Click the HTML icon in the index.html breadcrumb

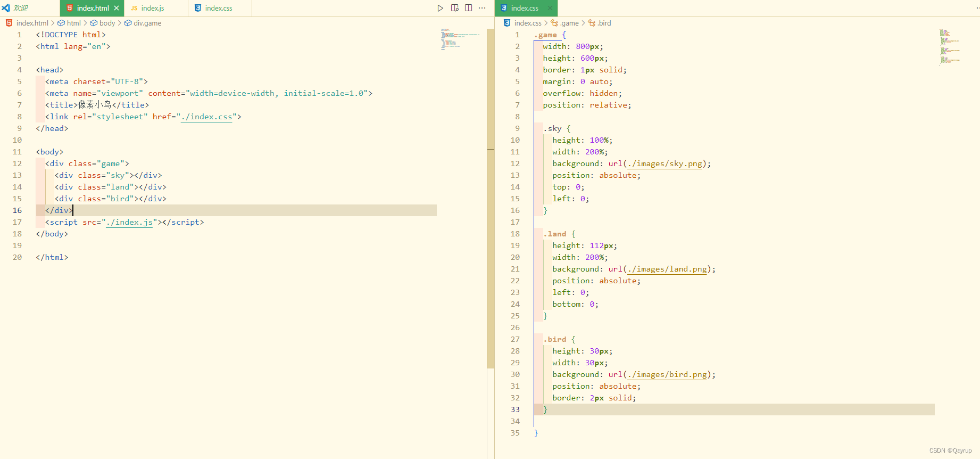(9, 23)
